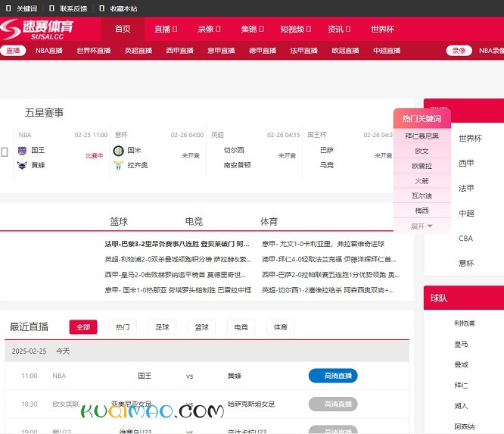
Task: Open the 西甲-皇马2-0击败赫罗纳 news headline
Action: point(175,275)
